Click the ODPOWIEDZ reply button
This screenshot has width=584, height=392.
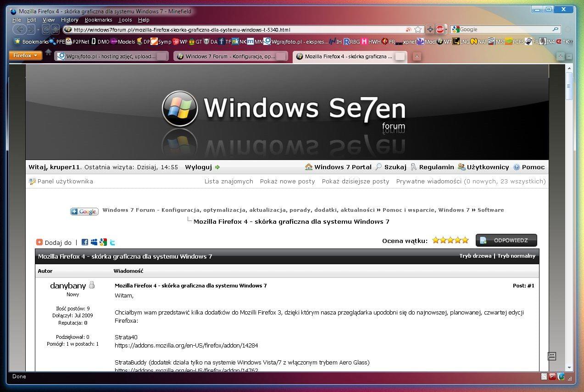coord(506,240)
